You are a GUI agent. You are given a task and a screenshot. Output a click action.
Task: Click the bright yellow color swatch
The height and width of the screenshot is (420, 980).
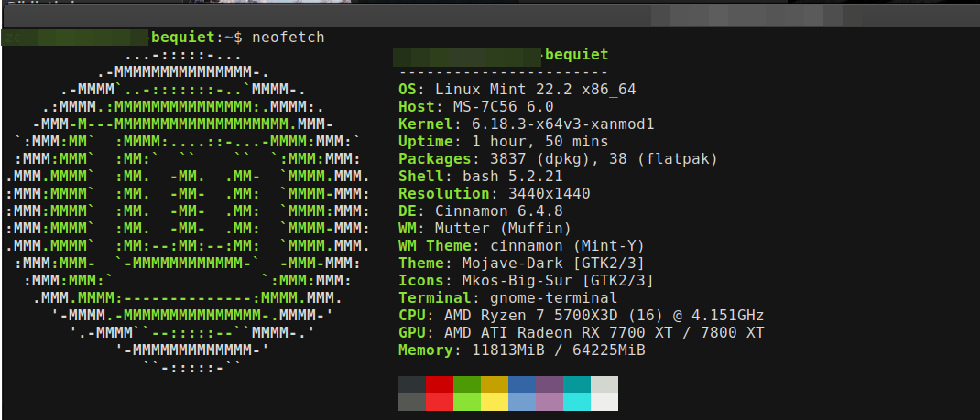[495, 402]
